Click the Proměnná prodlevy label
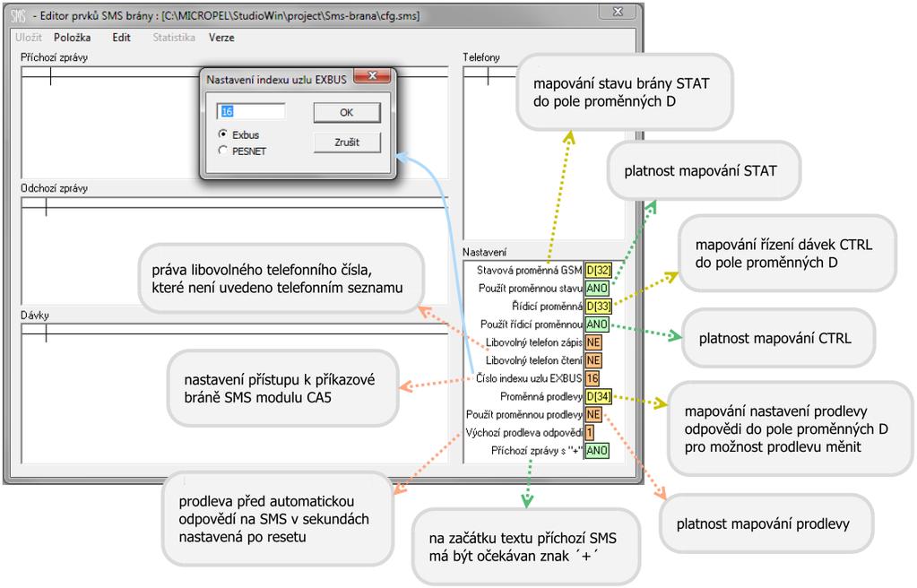Screen dimensions: 917x588 pyautogui.click(x=541, y=397)
